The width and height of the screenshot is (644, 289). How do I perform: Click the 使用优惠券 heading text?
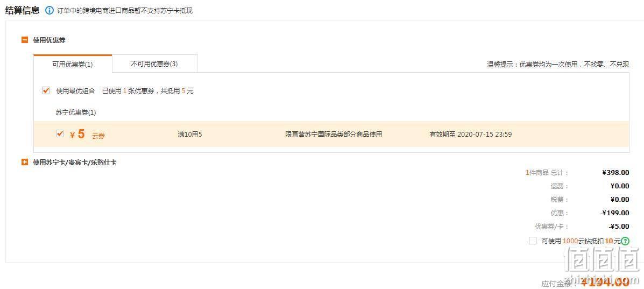click(49, 40)
